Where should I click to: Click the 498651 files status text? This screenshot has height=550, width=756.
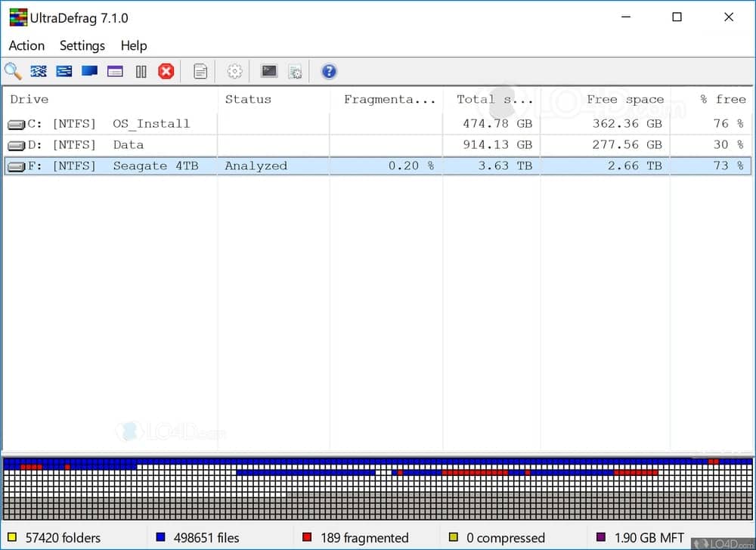coord(206,538)
